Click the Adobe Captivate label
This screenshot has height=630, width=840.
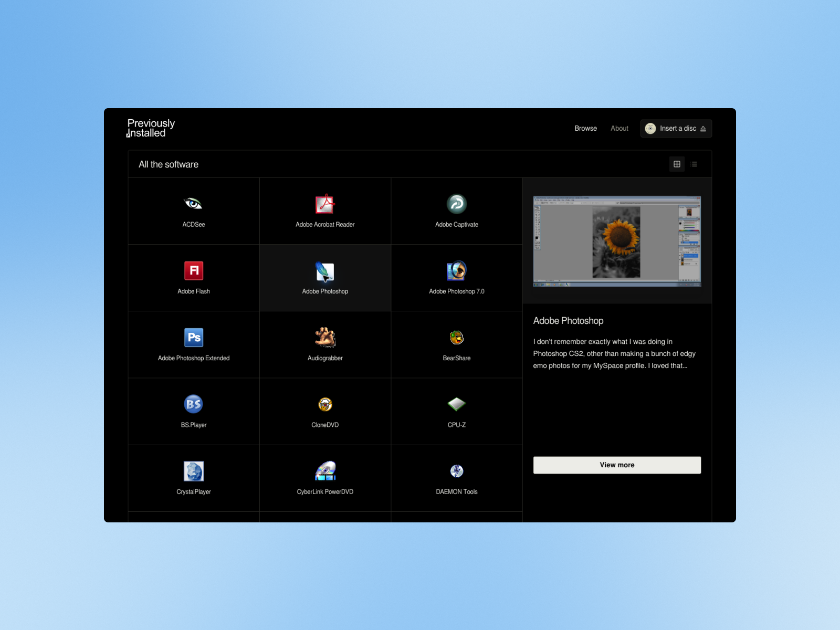[457, 225]
